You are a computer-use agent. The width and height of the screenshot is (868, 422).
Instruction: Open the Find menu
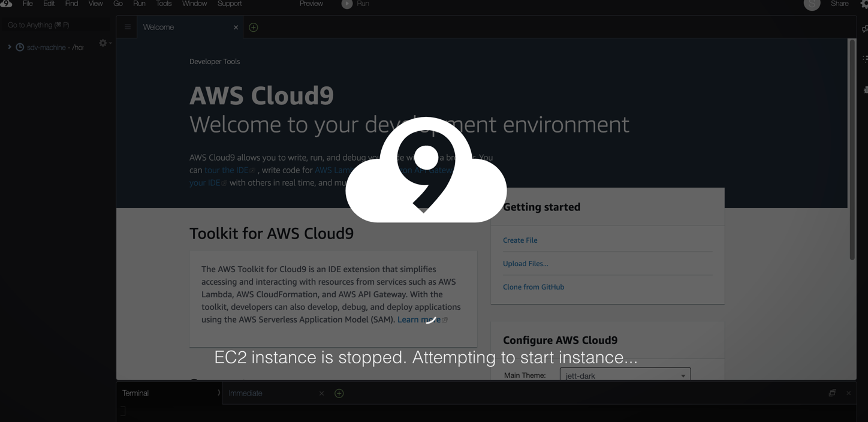click(71, 4)
